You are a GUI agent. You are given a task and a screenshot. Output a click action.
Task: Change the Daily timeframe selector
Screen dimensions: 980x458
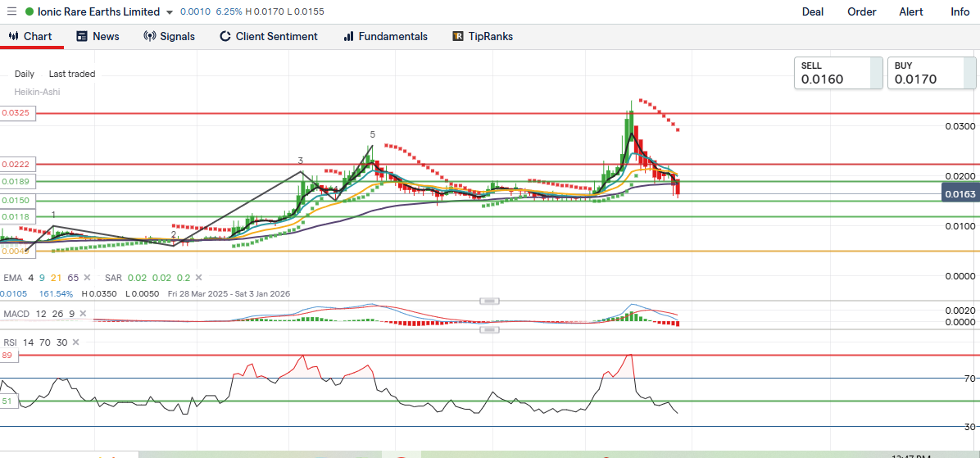[x=25, y=74]
